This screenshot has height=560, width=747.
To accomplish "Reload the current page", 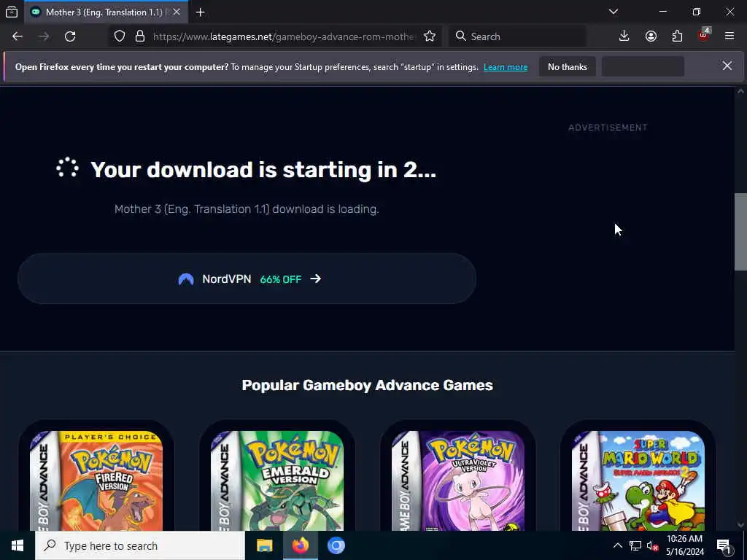I will click(70, 36).
